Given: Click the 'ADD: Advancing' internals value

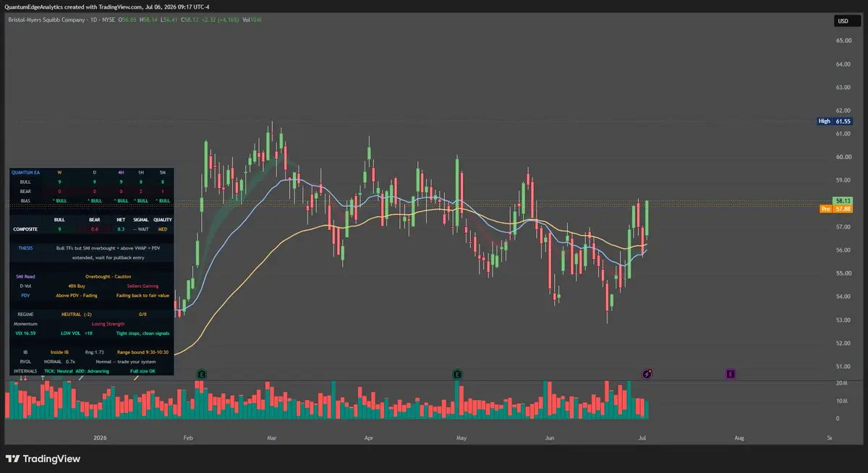Looking at the screenshot, I should 93,371.
